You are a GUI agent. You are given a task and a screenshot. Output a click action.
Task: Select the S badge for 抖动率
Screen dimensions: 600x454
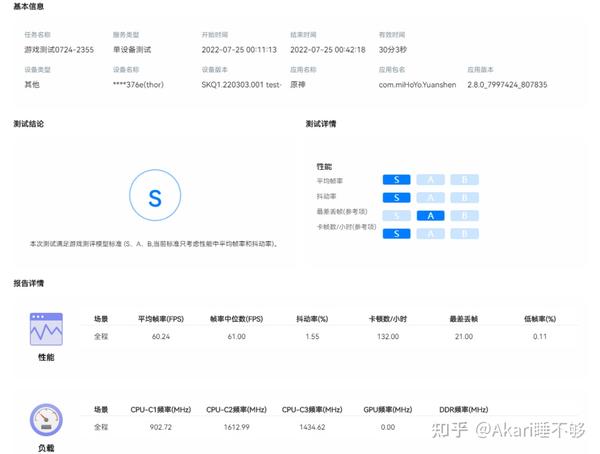[x=396, y=198]
